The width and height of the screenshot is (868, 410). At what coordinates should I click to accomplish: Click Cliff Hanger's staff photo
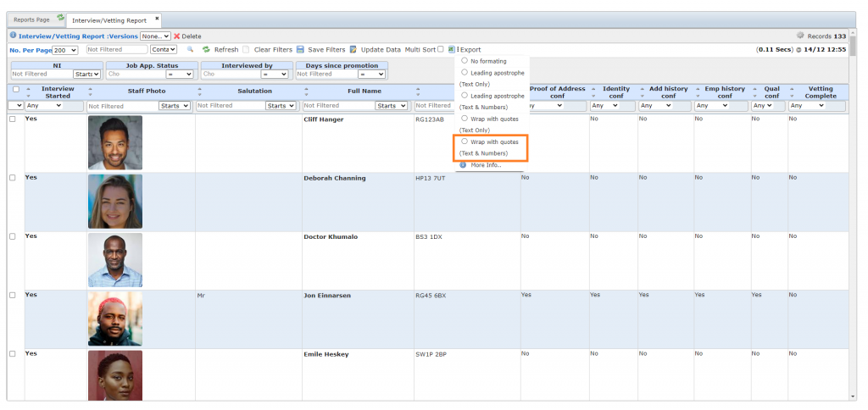click(115, 143)
